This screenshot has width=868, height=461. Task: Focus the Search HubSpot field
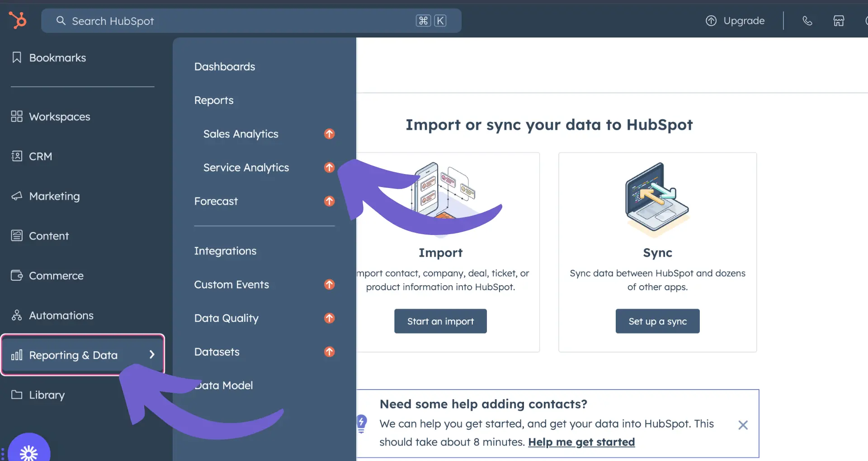(x=251, y=21)
